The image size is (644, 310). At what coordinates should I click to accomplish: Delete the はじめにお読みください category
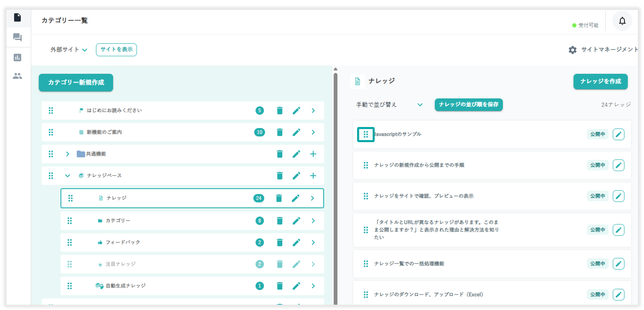click(x=280, y=110)
